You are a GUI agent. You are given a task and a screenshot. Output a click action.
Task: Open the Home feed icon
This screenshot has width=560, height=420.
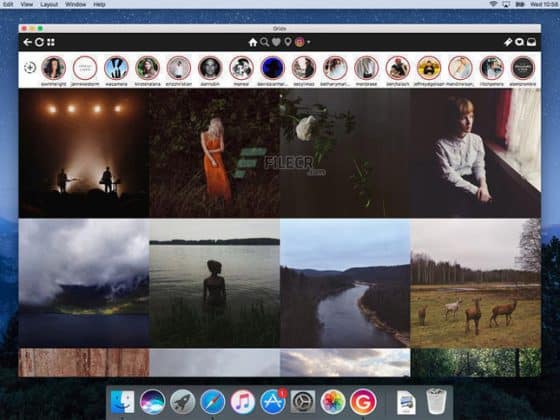pyautogui.click(x=253, y=42)
